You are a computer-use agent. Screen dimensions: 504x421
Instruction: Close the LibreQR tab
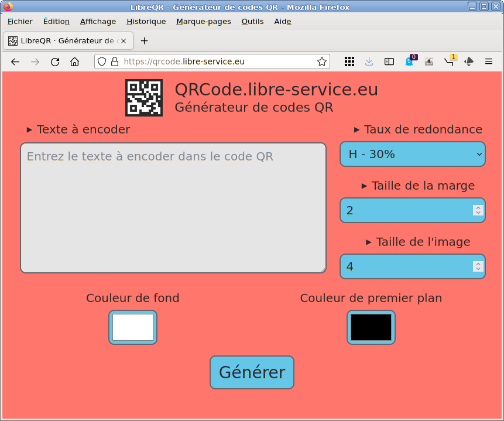(x=124, y=41)
